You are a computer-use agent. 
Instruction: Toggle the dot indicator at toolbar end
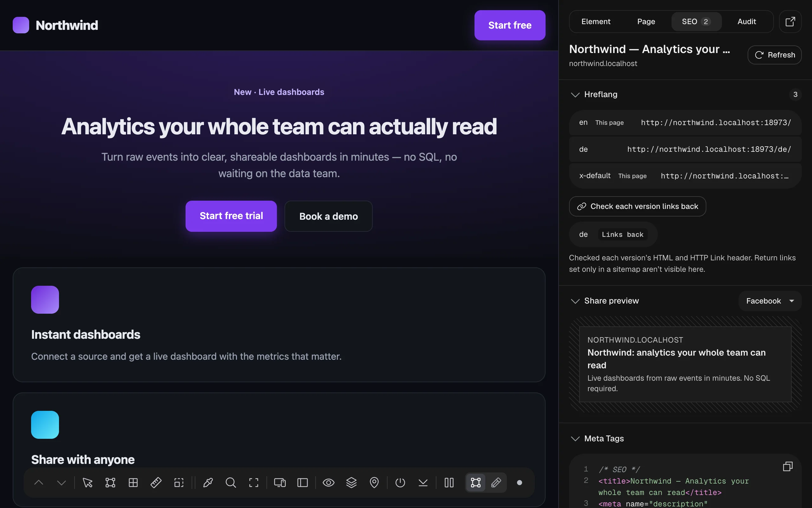[520, 483]
